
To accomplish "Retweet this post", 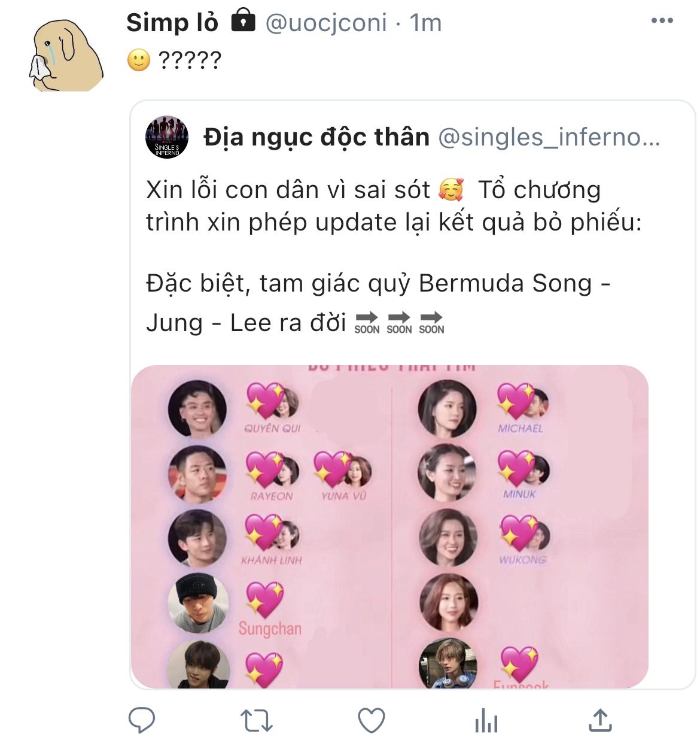I will (257, 720).
